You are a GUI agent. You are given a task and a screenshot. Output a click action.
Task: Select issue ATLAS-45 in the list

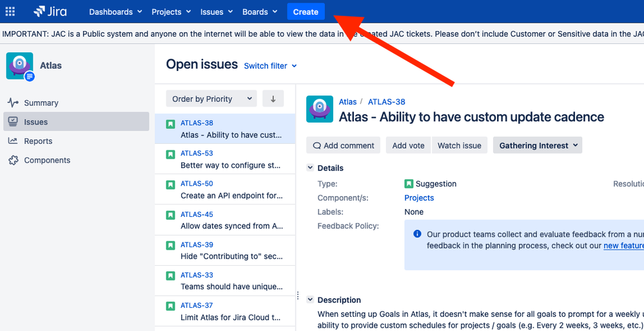[225, 220]
